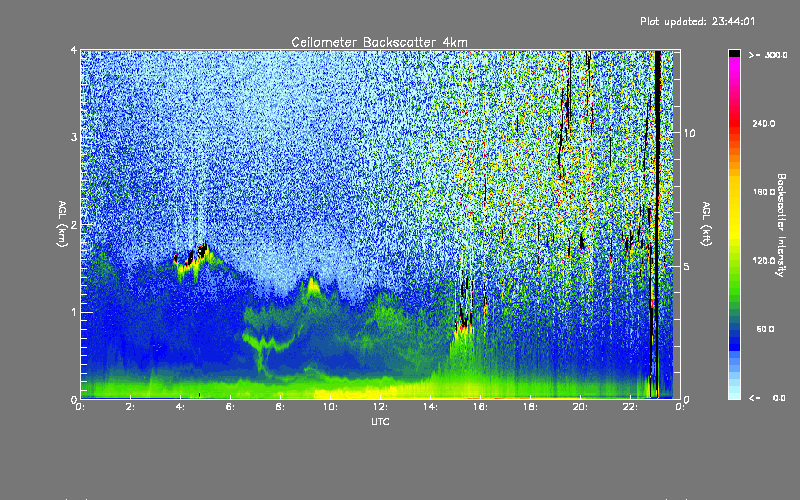
Task: Click the '2:' hour label on time axis
Action: coord(131,407)
